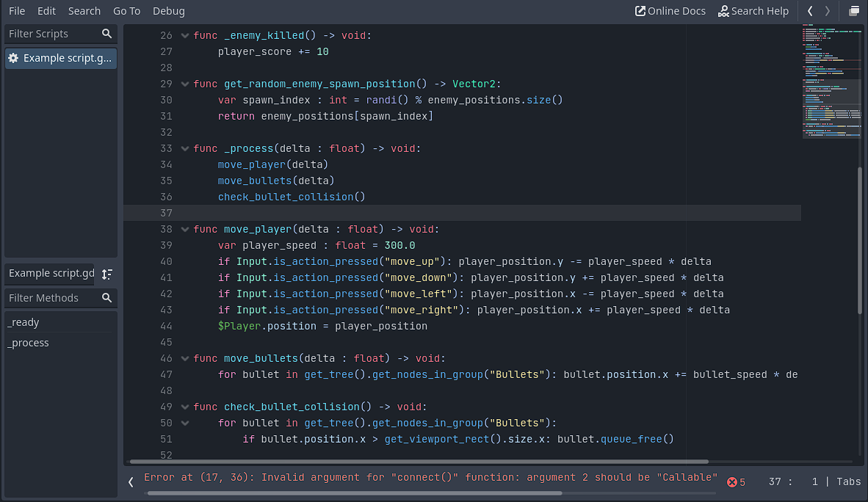Float the script editor into its own window
This screenshot has width=868, height=502.
click(x=854, y=11)
